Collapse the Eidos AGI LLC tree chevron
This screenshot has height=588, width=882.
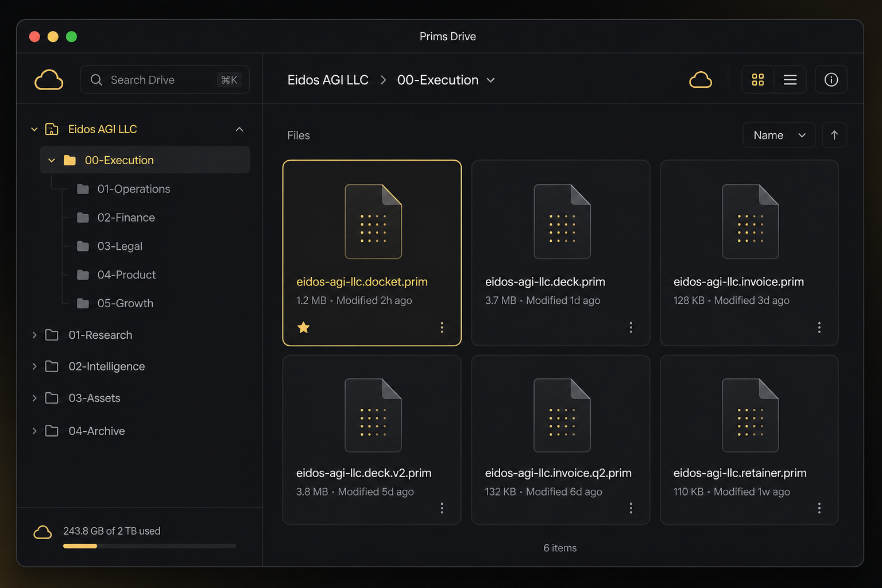[34, 129]
